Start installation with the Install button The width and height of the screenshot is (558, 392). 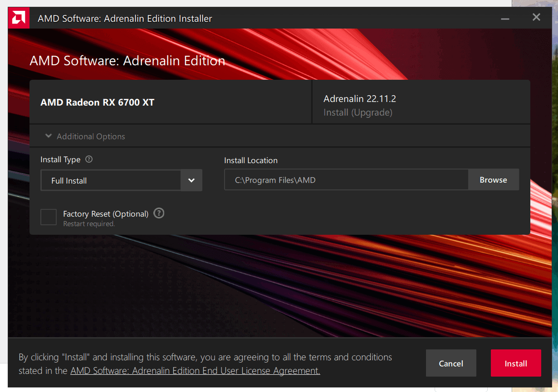[x=516, y=363]
